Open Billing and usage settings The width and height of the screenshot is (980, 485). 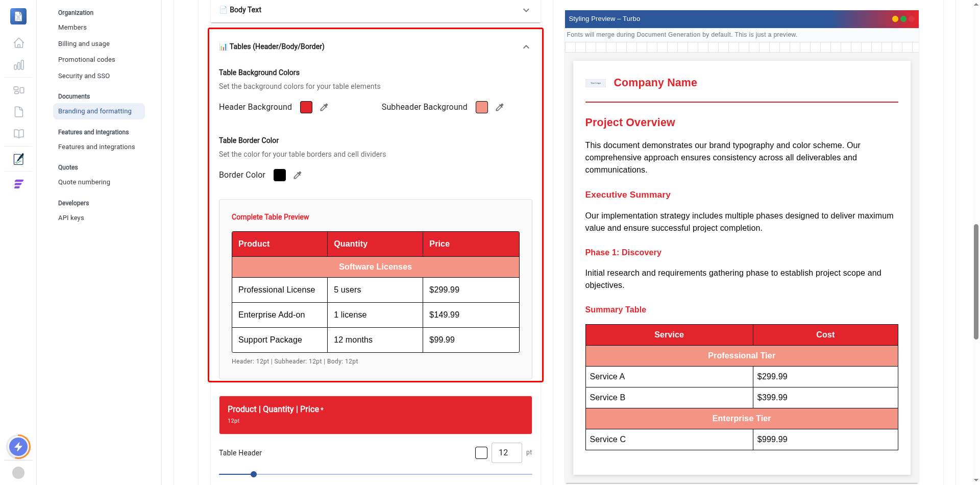[x=84, y=44]
